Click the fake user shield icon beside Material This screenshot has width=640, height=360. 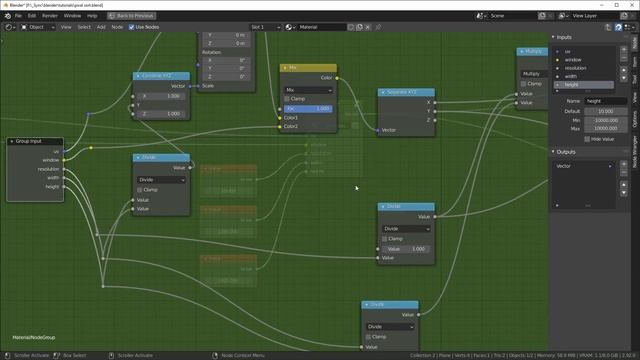click(351, 27)
